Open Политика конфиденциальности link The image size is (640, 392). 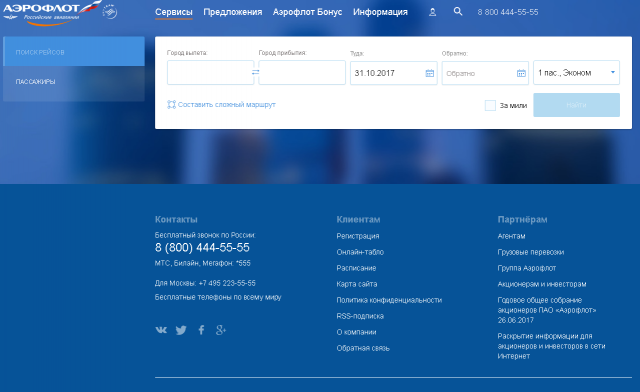click(389, 300)
